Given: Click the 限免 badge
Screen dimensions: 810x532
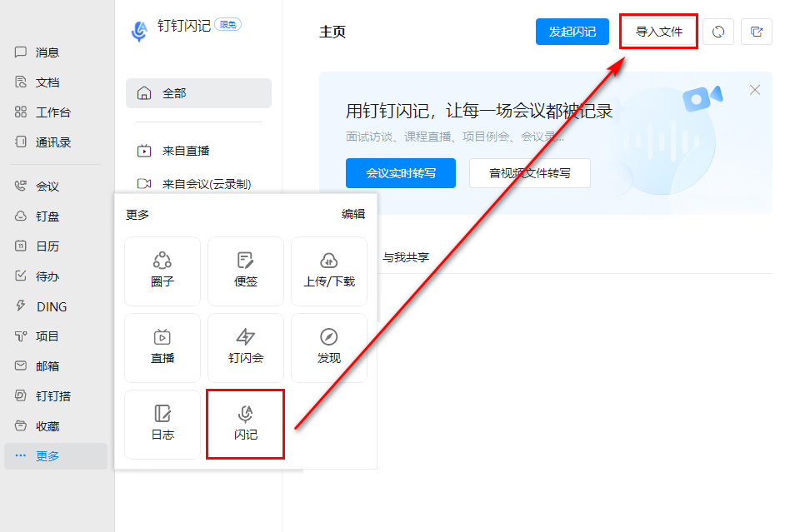Looking at the screenshot, I should tap(227, 24).
